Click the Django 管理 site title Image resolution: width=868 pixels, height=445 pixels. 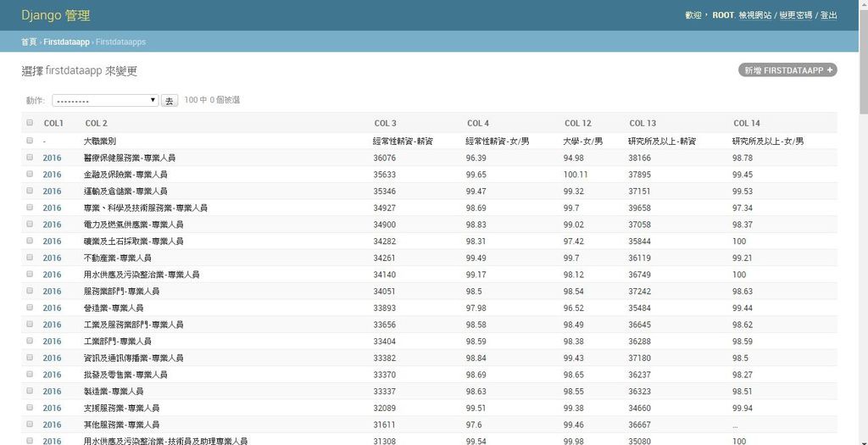[x=55, y=15]
